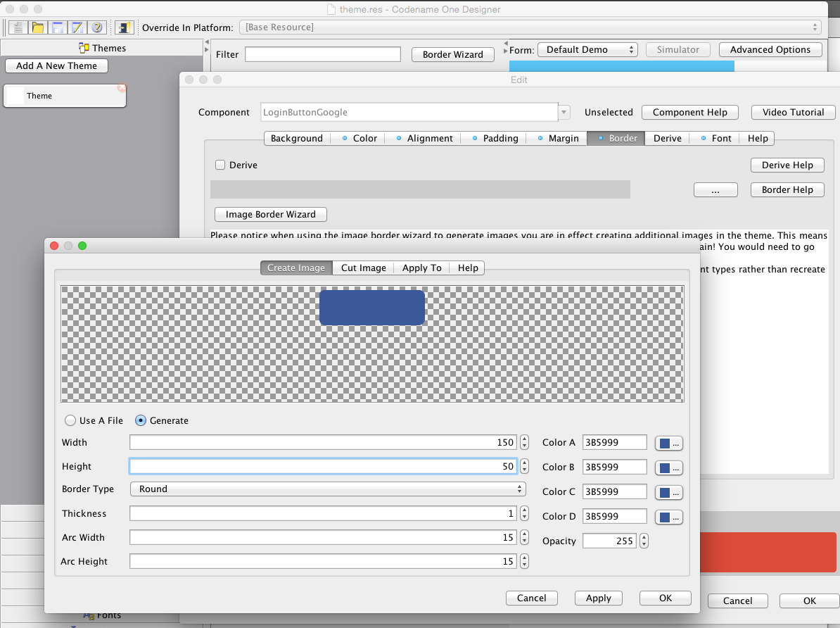Image resolution: width=840 pixels, height=628 pixels.
Task: Switch to the Cut Image tab
Action: tap(362, 268)
